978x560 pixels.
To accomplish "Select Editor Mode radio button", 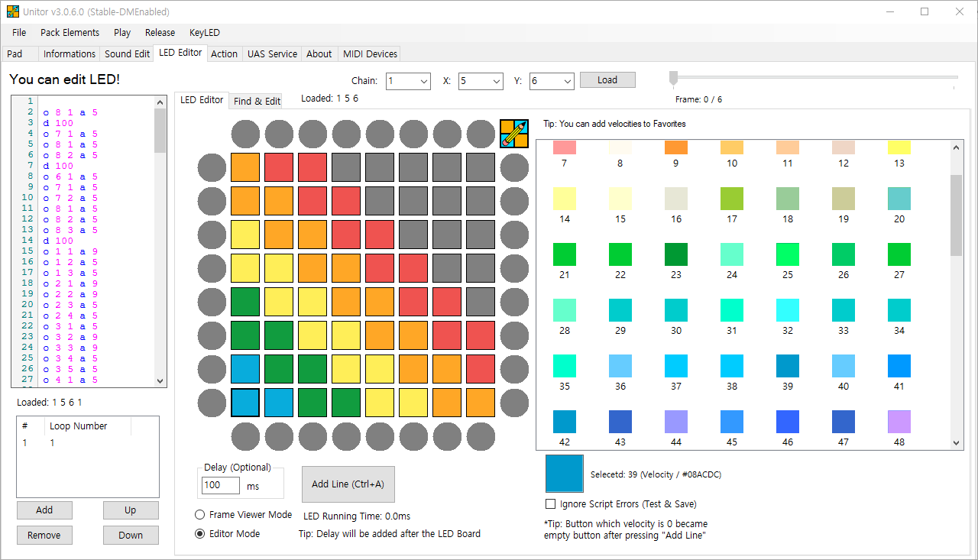I will point(200,534).
